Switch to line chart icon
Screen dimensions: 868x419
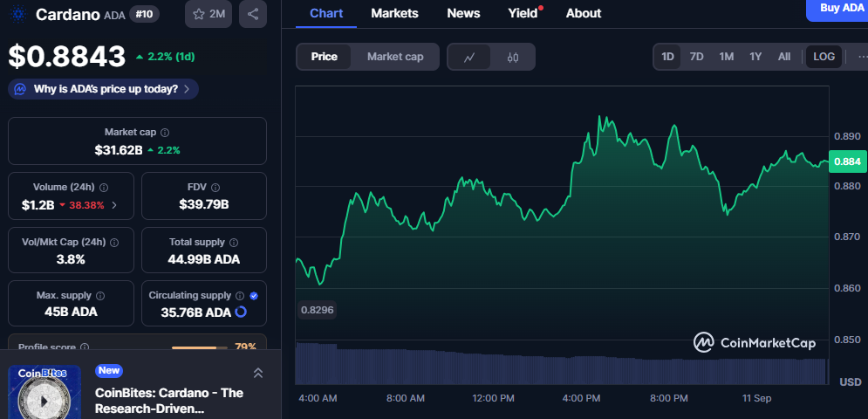tap(469, 57)
